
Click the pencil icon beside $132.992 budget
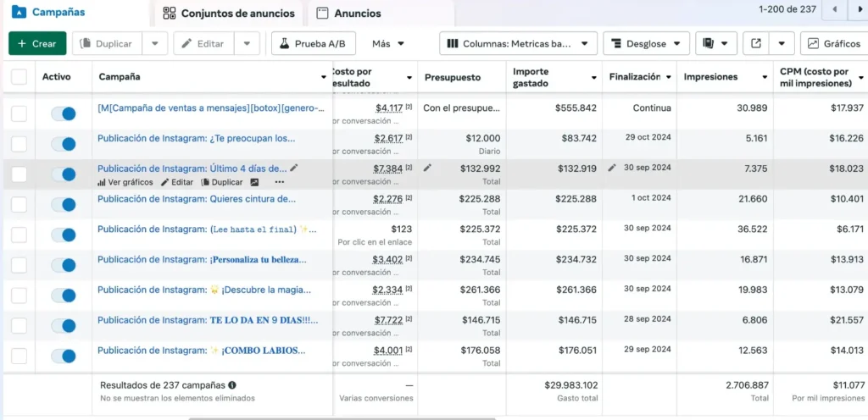point(428,168)
